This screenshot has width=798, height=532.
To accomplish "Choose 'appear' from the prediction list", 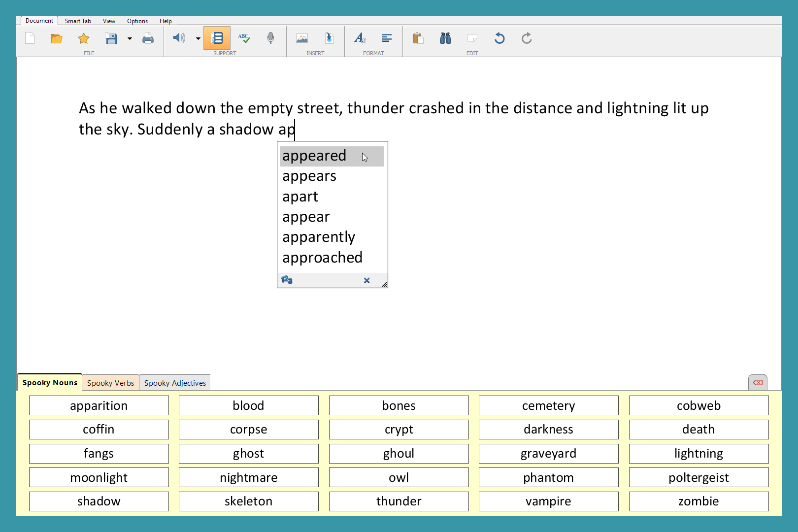I will 332,217.
